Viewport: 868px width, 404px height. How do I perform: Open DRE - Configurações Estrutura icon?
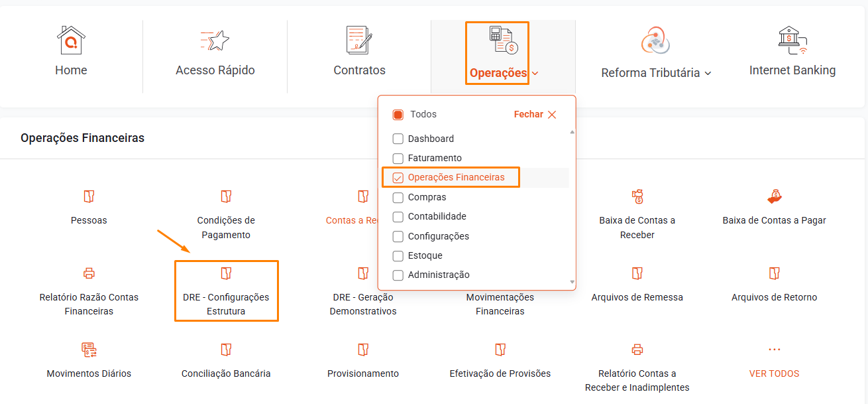(x=226, y=273)
